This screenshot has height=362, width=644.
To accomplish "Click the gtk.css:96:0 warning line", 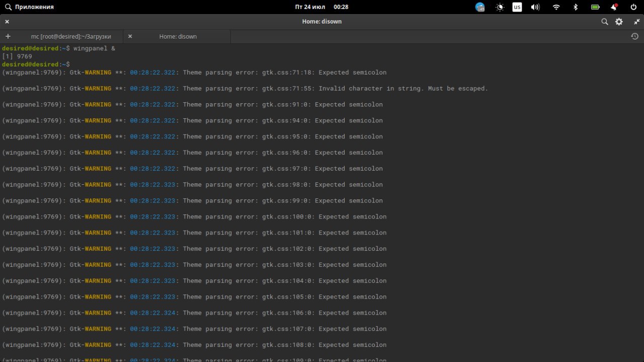I will 192,153.
